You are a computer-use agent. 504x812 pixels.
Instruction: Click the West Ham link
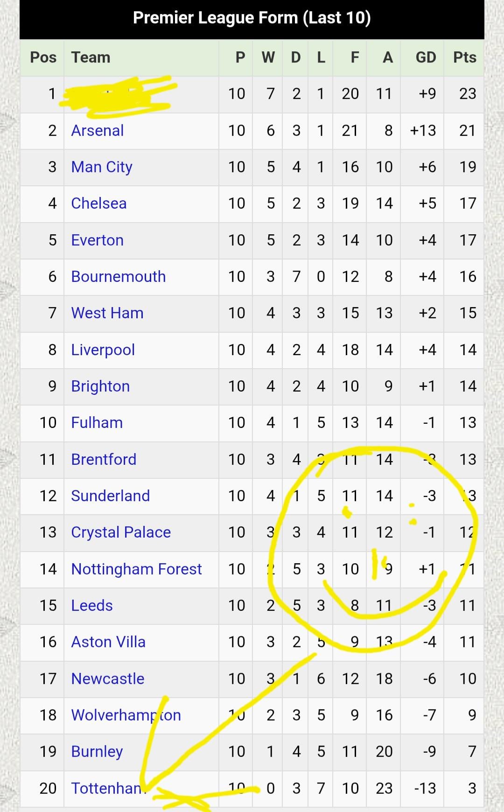(107, 313)
